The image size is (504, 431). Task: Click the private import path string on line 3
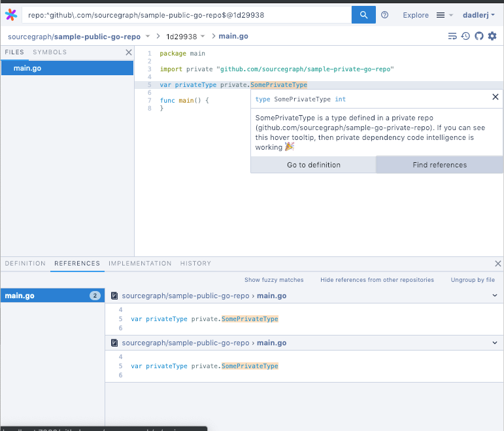(x=305, y=69)
